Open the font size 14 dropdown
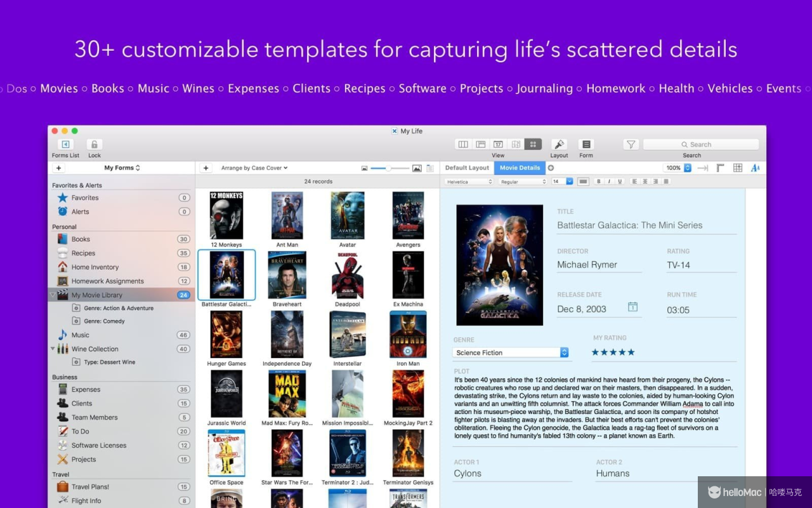 pos(562,182)
